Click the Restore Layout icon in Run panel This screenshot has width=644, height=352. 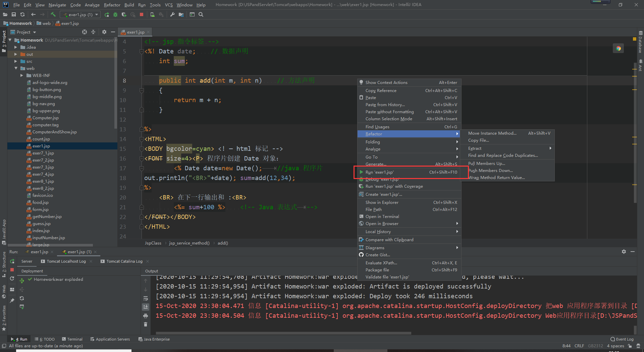12,290
